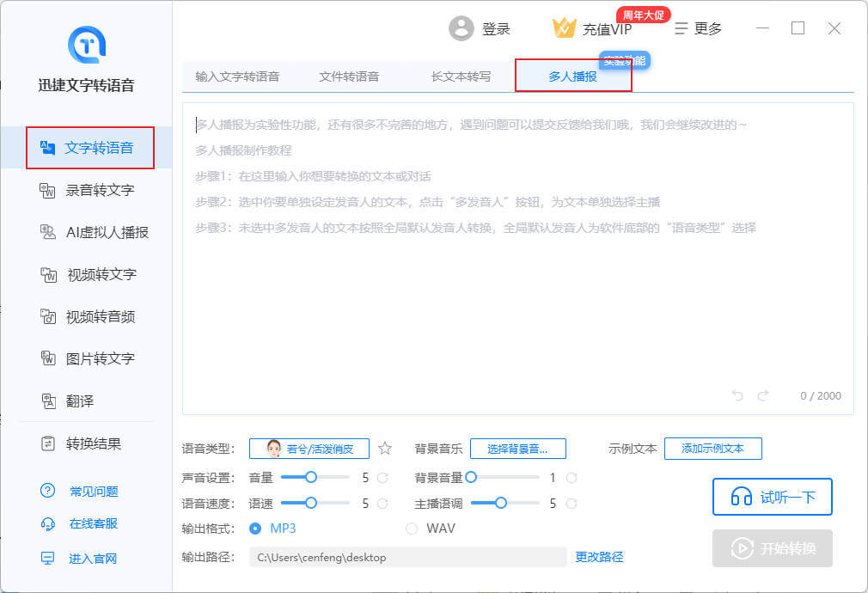The height and width of the screenshot is (593, 868).
Task: Select WAV output format
Action: tap(412, 529)
